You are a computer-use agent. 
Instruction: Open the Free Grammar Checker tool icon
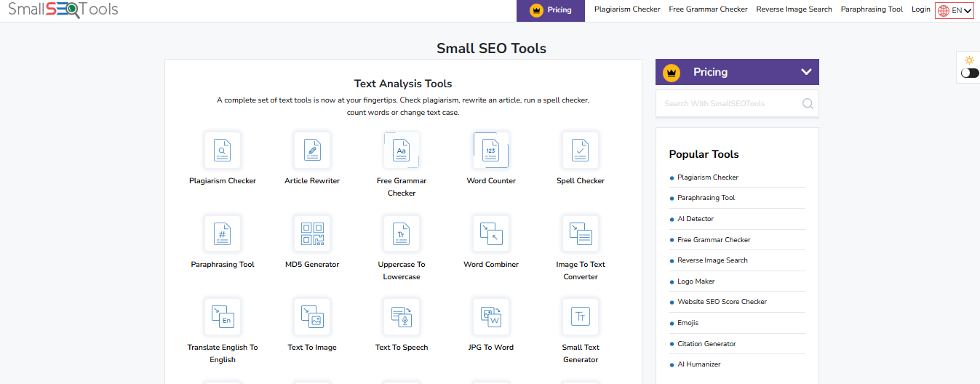tap(402, 150)
